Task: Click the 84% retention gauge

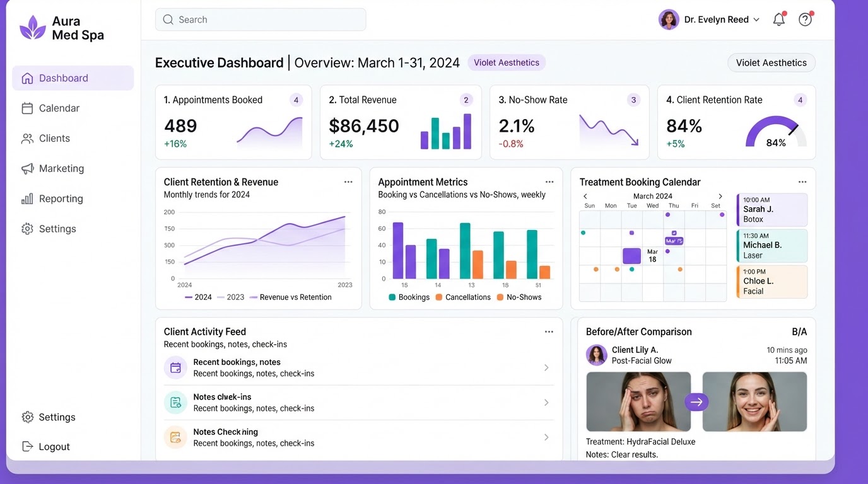Action: pyautogui.click(x=776, y=132)
